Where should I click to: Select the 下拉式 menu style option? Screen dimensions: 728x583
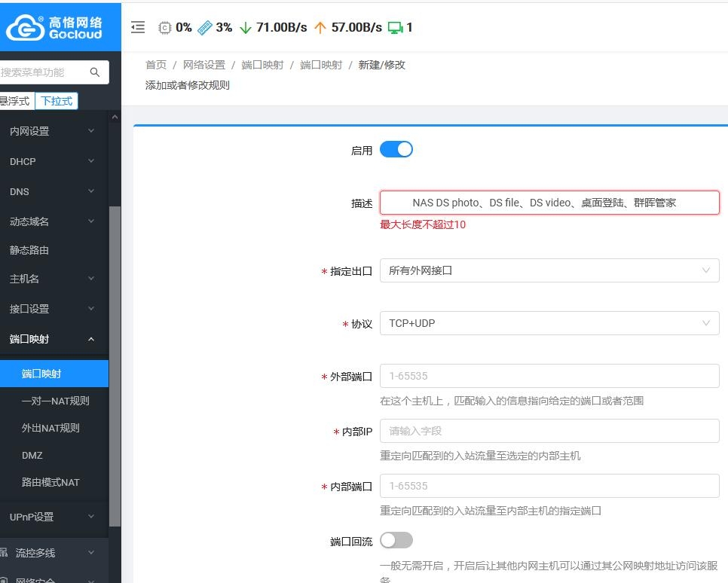[x=57, y=100]
